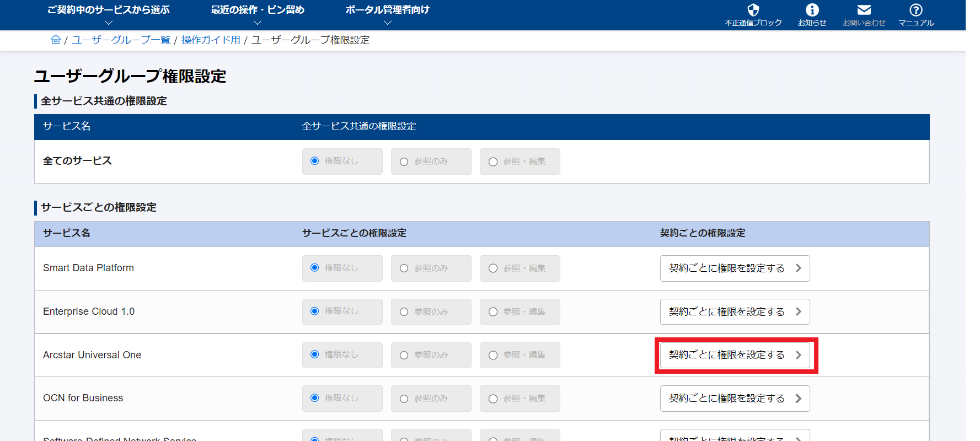Viewport: 980px width, 441px height.
Task: Go to home via breadcrumb house icon
Action: 56,40
